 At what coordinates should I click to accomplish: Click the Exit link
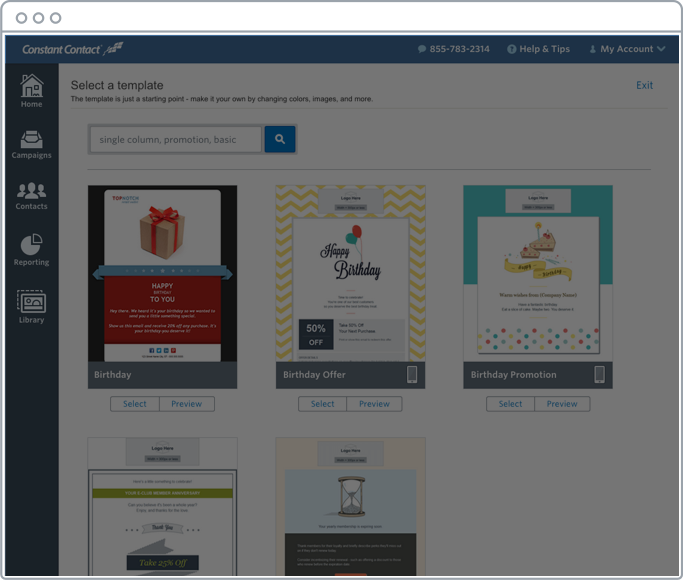pos(644,86)
